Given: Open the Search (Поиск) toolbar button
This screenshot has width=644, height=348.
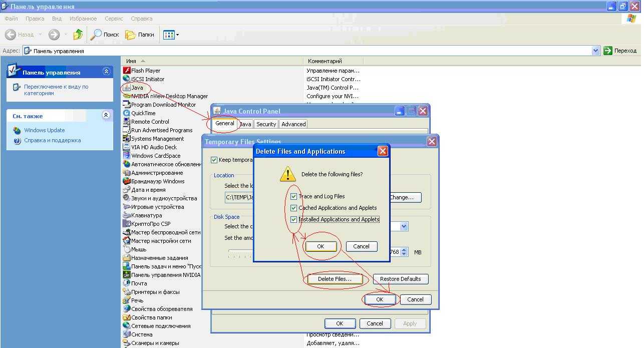Looking at the screenshot, I should tap(105, 35).
